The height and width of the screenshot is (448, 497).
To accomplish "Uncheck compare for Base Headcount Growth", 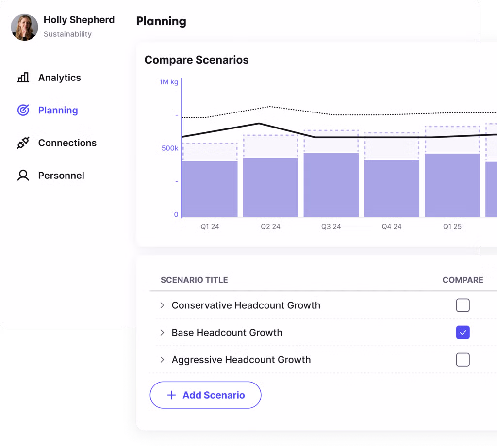I will (x=463, y=333).
